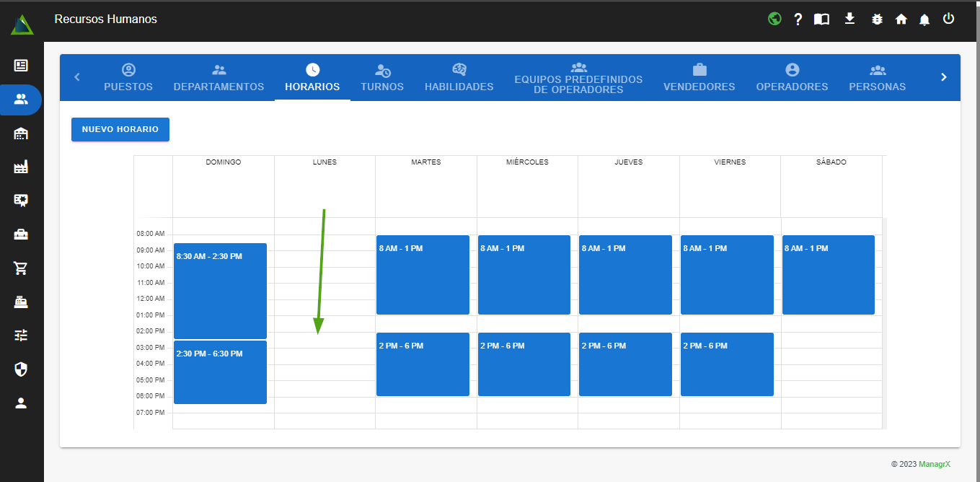This screenshot has width=980, height=482.
Task: Switch to the Turnos tab
Action: [x=382, y=78]
